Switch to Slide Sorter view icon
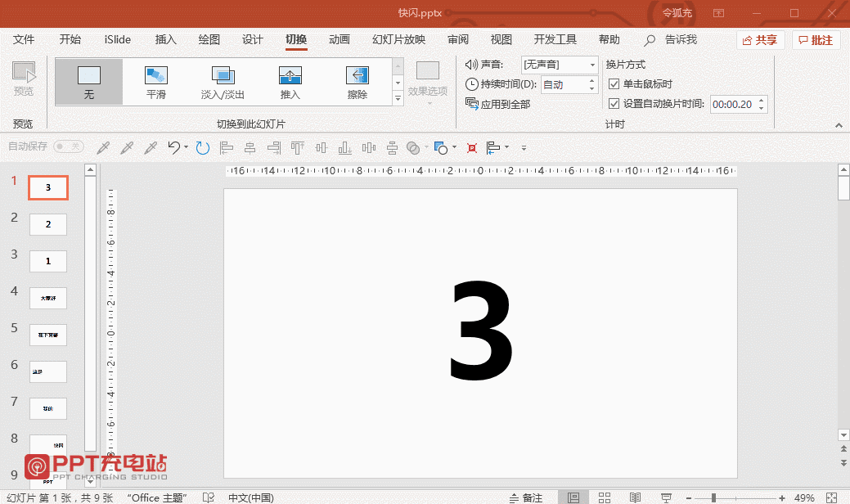This screenshot has width=850, height=504. click(605, 497)
